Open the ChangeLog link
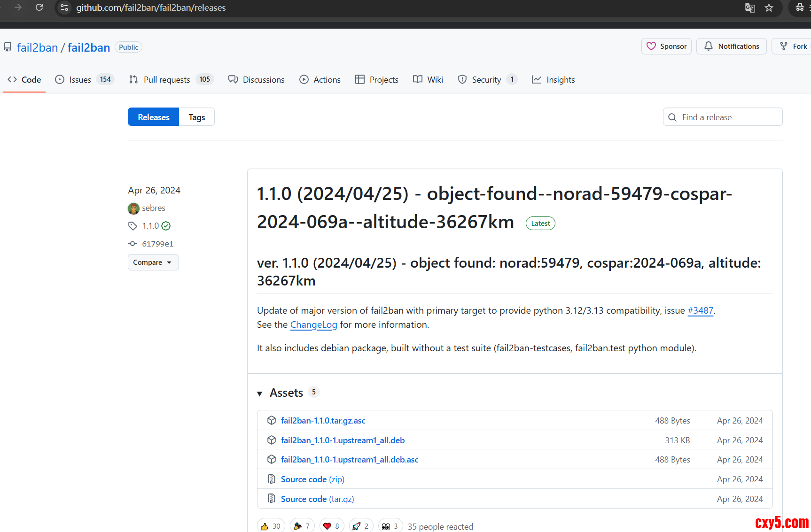This screenshot has width=811, height=532. tap(313, 324)
